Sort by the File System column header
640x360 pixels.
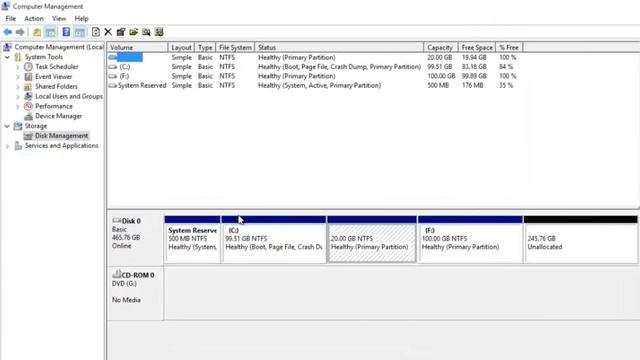(235, 47)
